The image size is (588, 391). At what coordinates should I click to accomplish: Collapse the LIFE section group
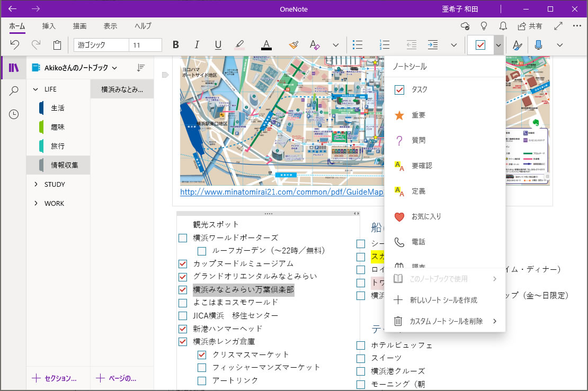point(36,89)
